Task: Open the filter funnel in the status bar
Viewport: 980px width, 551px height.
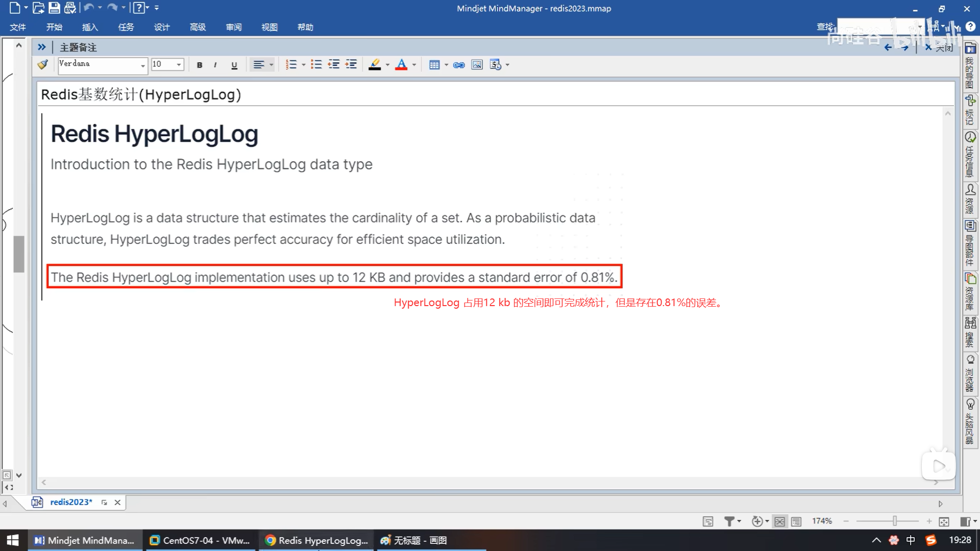Action: pyautogui.click(x=729, y=521)
